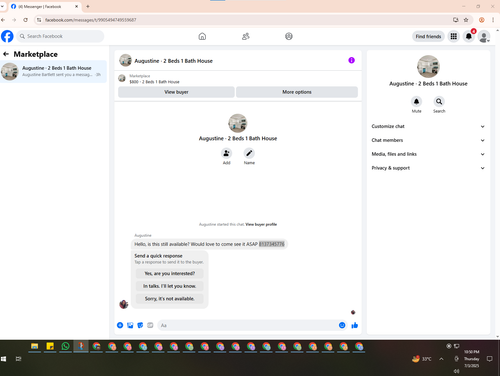Expand the Privacy & support section
This screenshot has width=500, height=376.
428,168
